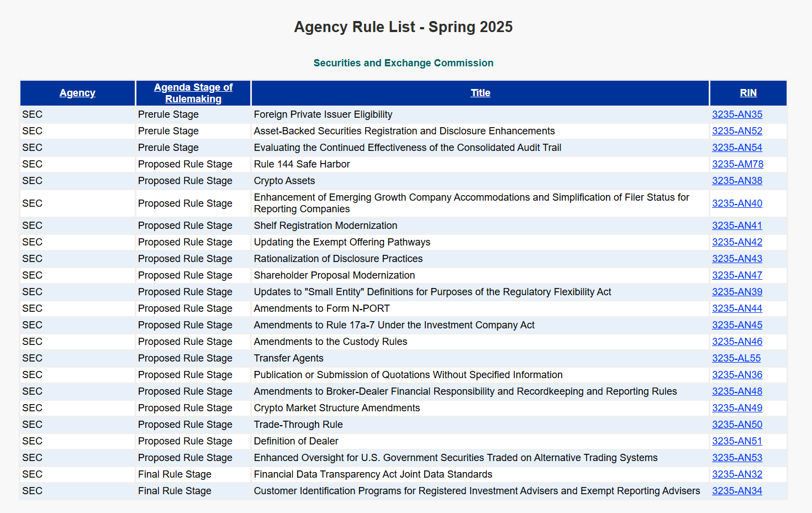812x513 pixels.
Task: Open RIN 3235-AN52 link
Action: (x=737, y=131)
